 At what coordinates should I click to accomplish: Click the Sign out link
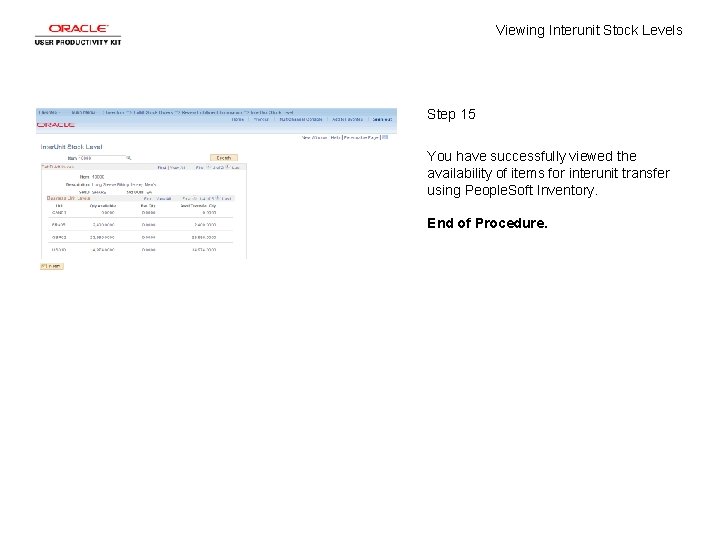(382, 119)
